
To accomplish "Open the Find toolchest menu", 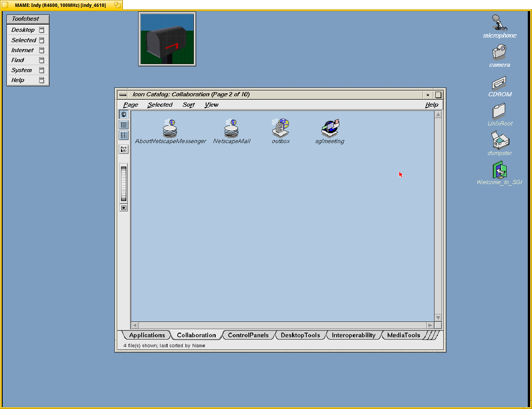I will click(28, 60).
